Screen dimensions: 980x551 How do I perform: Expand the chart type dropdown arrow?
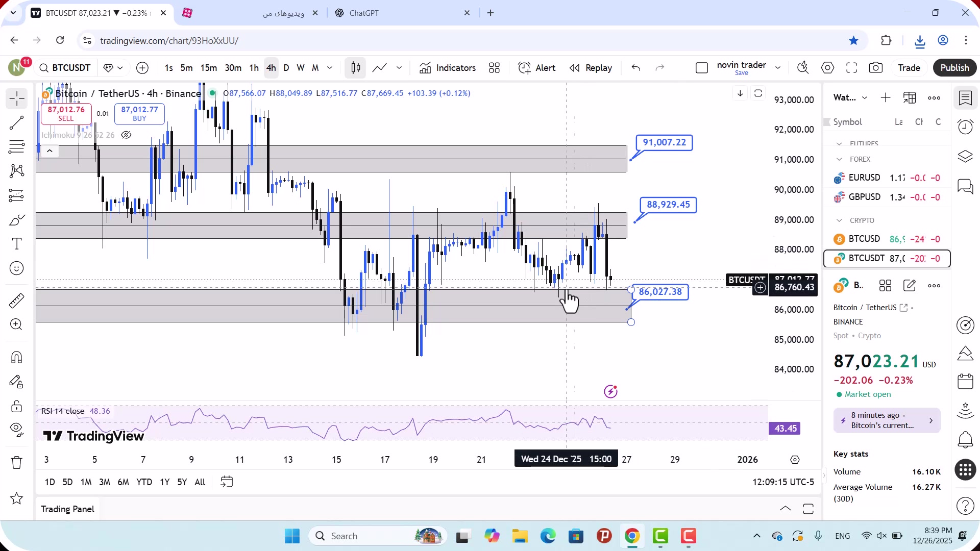[399, 68]
